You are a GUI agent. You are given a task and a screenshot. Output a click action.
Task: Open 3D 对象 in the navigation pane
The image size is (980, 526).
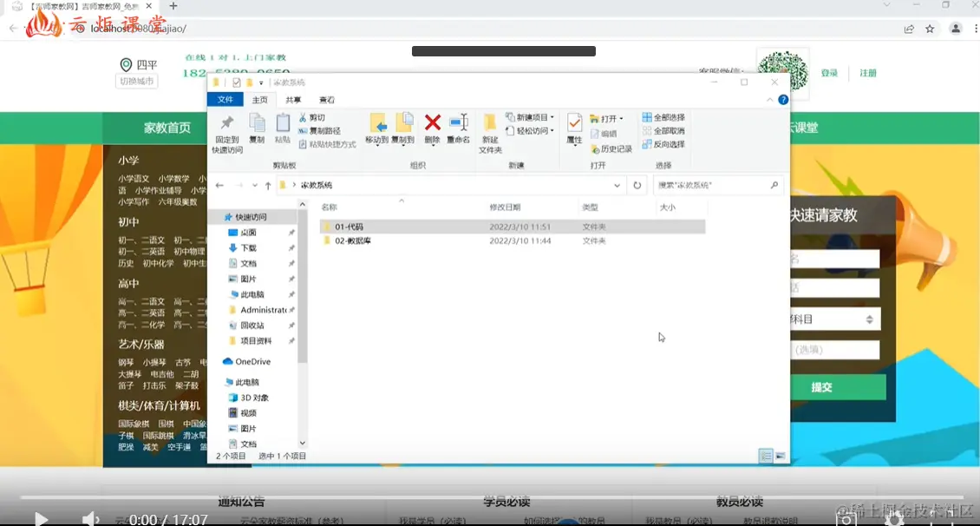(x=249, y=398)
